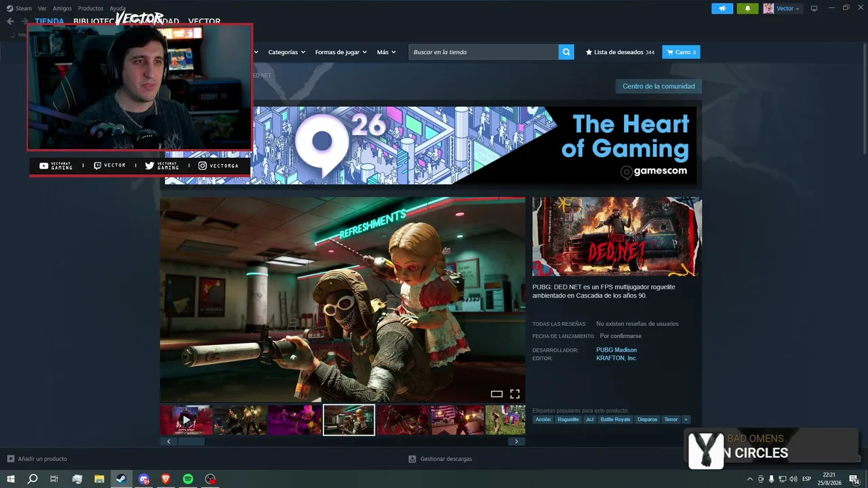Click the Disparos tag
Image resolution: width=868 pixels, height=488 pixels.
click(648, 420)
